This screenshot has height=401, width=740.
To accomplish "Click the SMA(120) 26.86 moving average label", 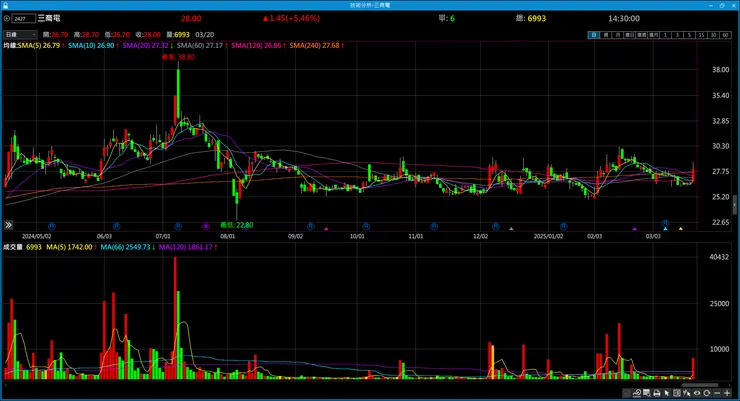I will coord(258,45).
